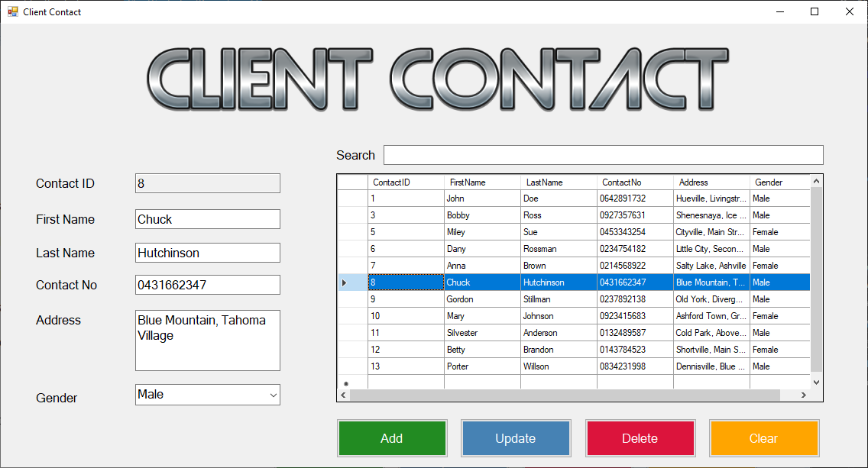Select the row for John Doe
The width and height of the screenshot is (868, 468).
[x=535, y=198]
